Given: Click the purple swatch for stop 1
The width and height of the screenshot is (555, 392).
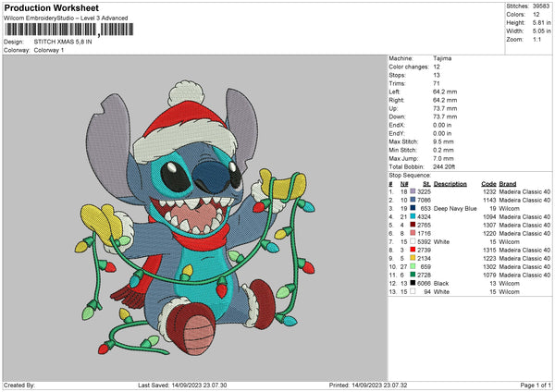Looking at the screenshot, I should pos(413,191).
